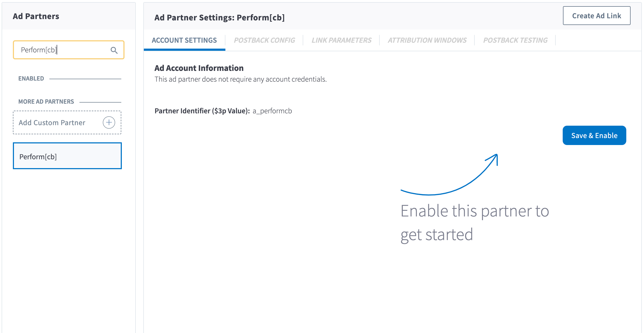Click the More Ad Partners header
This screenshot has width=644, height=333.
click(46, 102)
